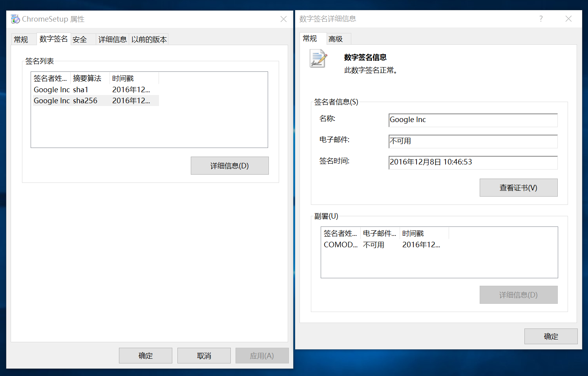The height and width of the screenshot is (376, 588).
Task: Click the 2016年12 timestamp in countersignature row
Action: click(x=421, y=245)
